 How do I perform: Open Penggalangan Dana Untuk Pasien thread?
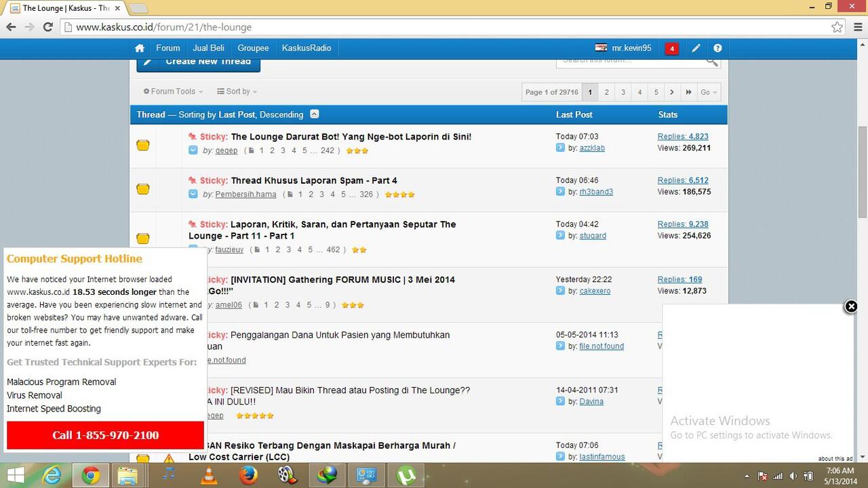coord(340,335)
